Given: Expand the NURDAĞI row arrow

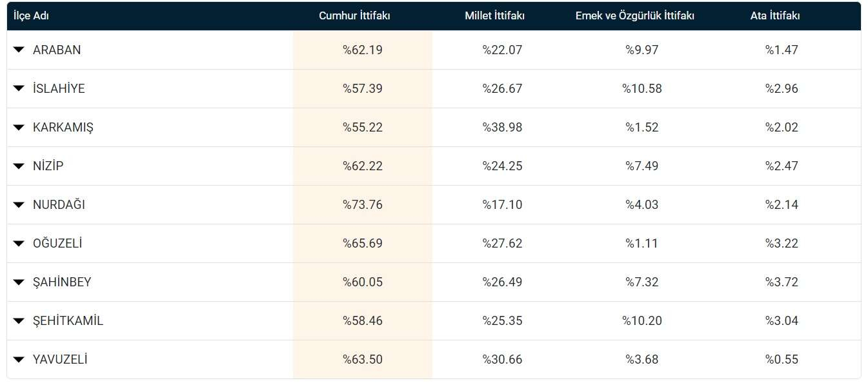Looking at the screenshot, I should tap(19, 204).
